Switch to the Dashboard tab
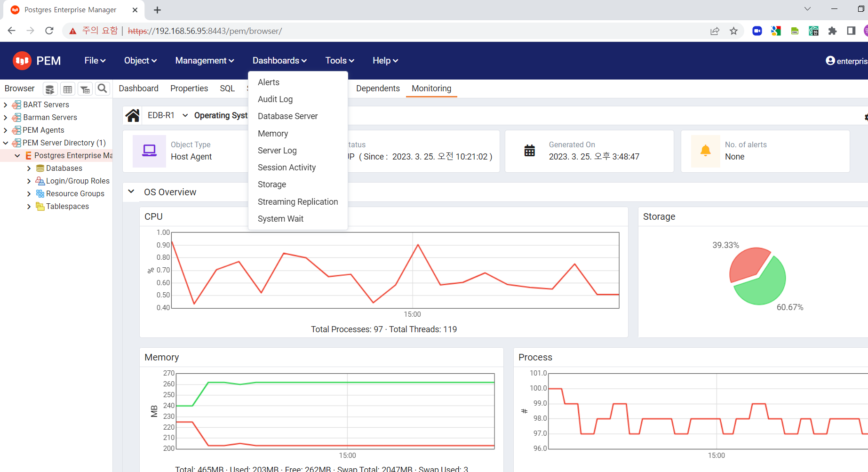The height and width of the screenshot is (472, 868). [x=138, y=88]
